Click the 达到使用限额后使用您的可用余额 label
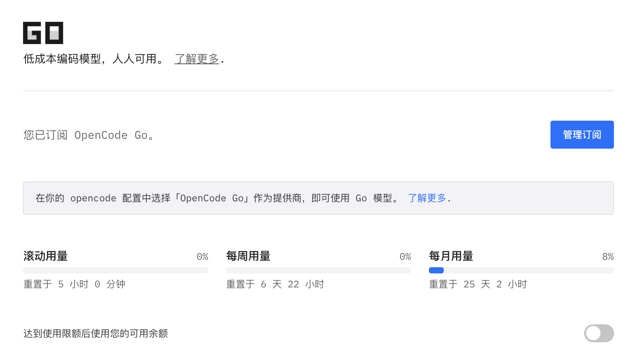 (96, 334)
